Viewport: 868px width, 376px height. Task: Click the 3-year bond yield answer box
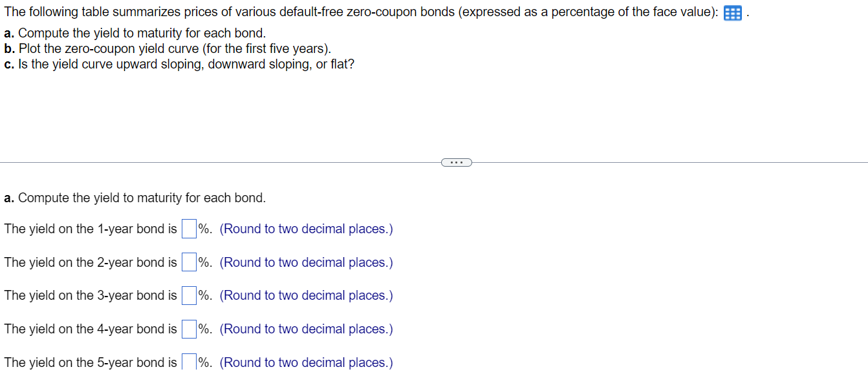click(188, 295)
